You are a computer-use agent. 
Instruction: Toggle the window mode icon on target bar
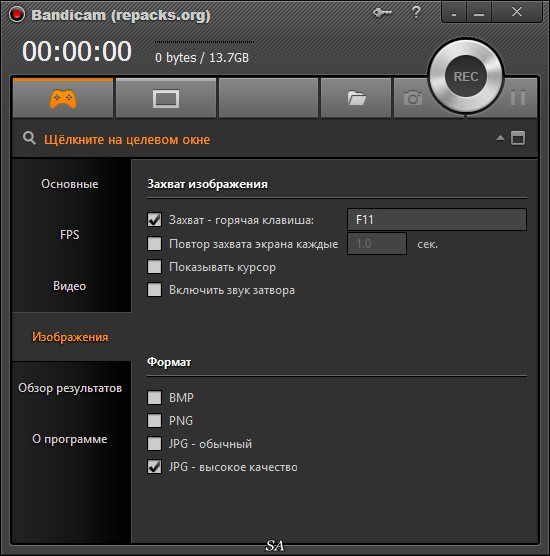tap(518, 138)
